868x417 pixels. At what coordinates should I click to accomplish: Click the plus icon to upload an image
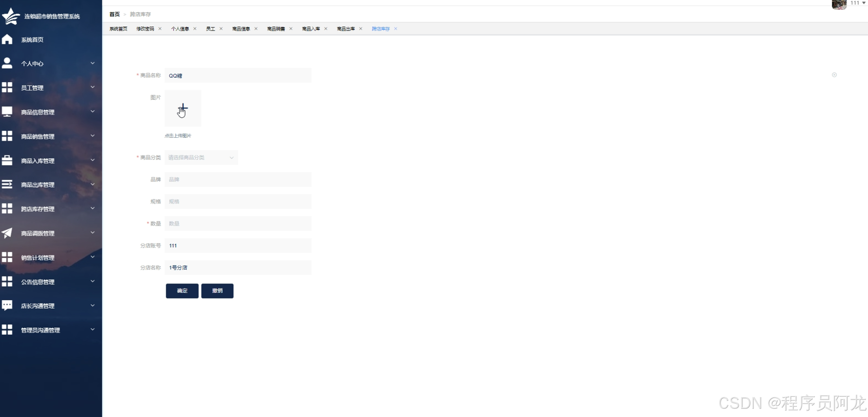(183, 108)
